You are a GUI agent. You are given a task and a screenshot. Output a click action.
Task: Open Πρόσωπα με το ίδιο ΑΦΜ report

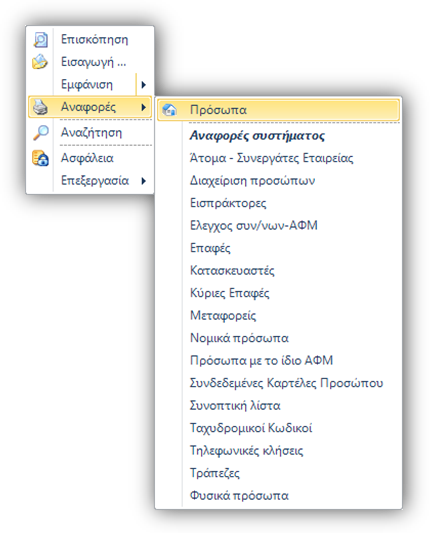tap(261, 360)
